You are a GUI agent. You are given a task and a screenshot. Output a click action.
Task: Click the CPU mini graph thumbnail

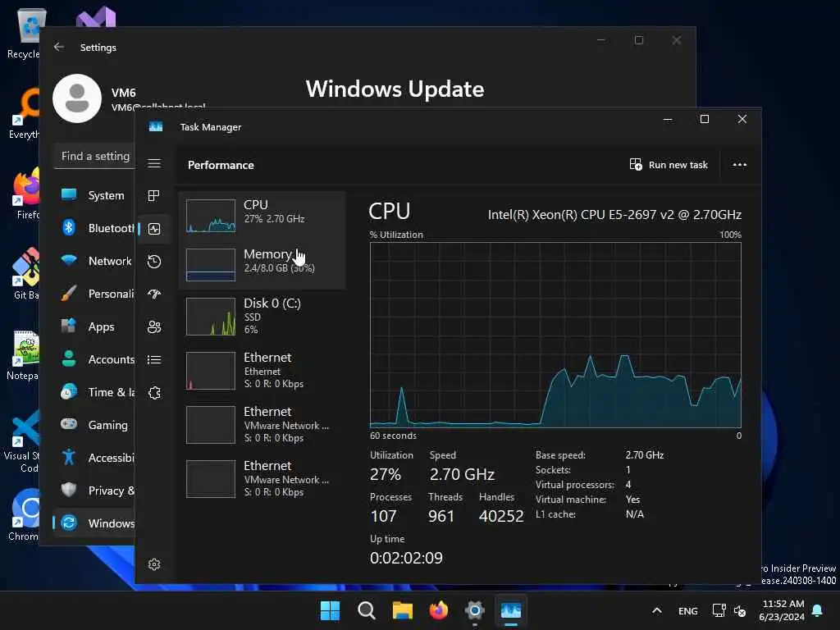(x=211, y=216)
